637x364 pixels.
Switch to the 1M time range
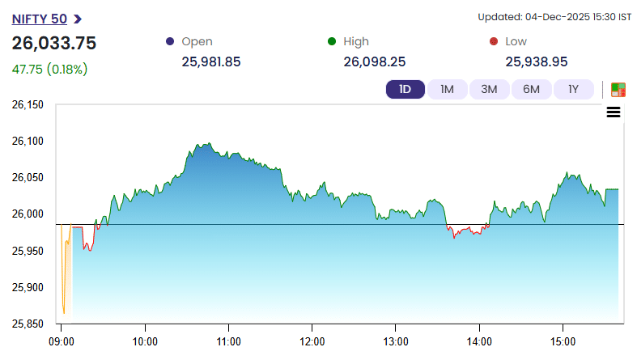pos(447,89)
